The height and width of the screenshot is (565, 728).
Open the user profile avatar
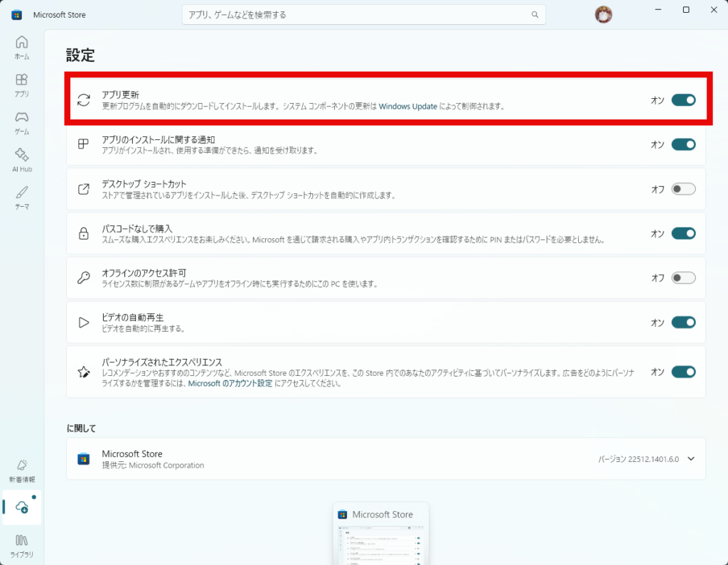click(603, 15)
